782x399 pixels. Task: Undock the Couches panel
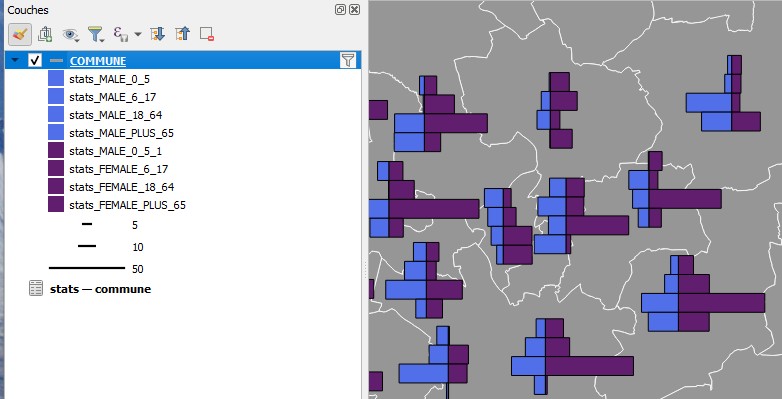[340, 9]
